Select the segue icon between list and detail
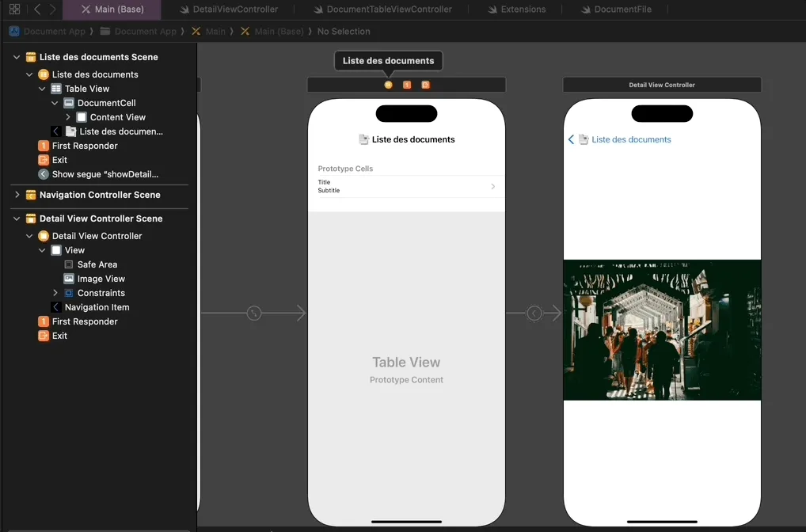This screenshot has width=806, height=532. 534,313
